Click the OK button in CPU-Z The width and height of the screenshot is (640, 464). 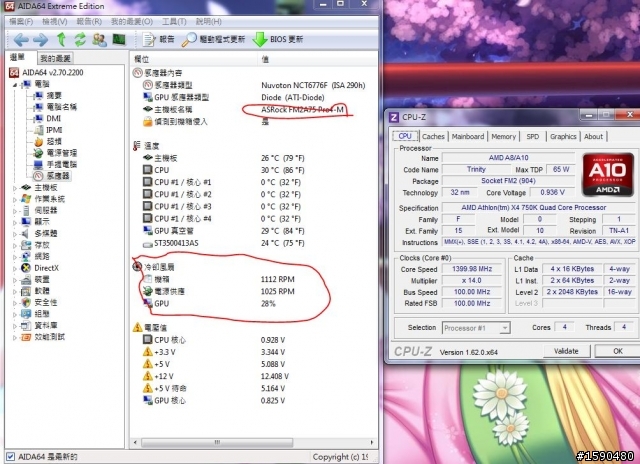click(618, 351)
